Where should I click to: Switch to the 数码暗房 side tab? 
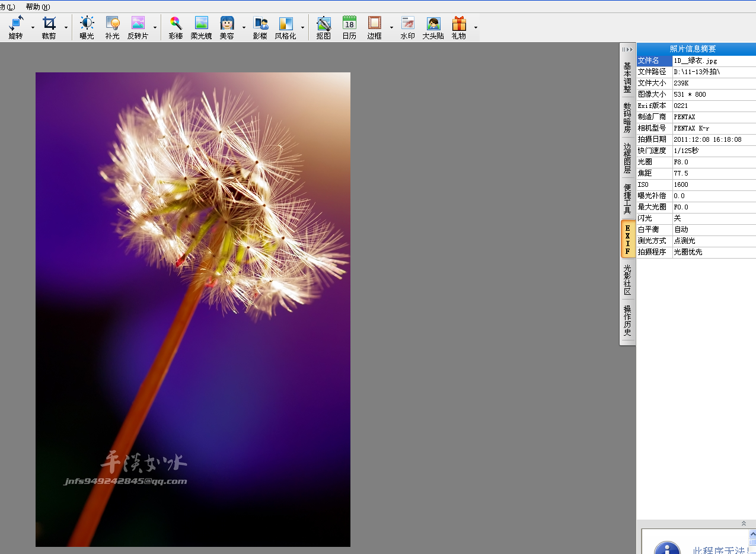627,117
